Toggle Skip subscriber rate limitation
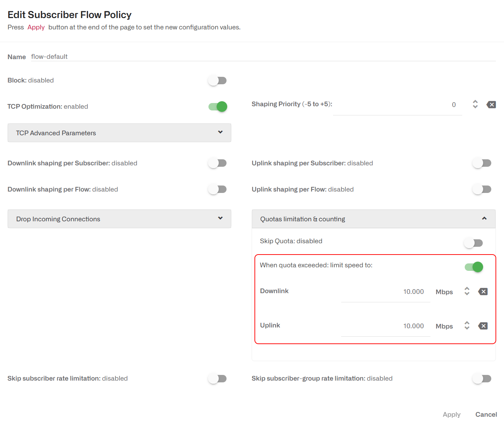 (217, 379)
